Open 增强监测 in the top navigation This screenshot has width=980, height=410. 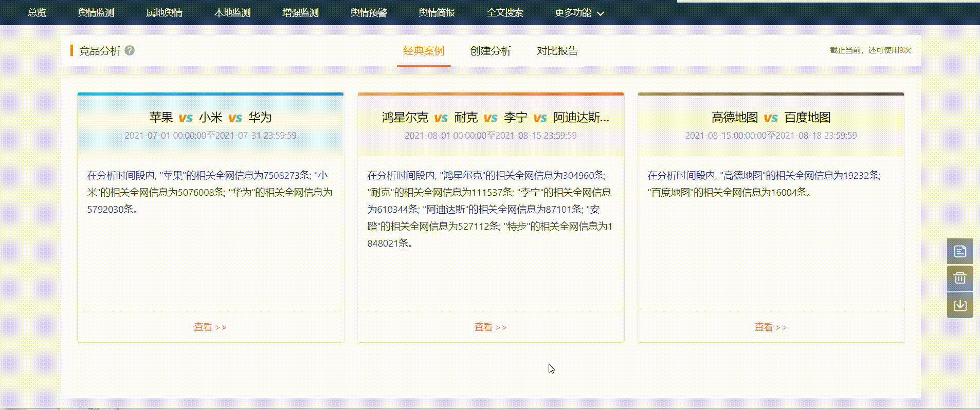300,12
